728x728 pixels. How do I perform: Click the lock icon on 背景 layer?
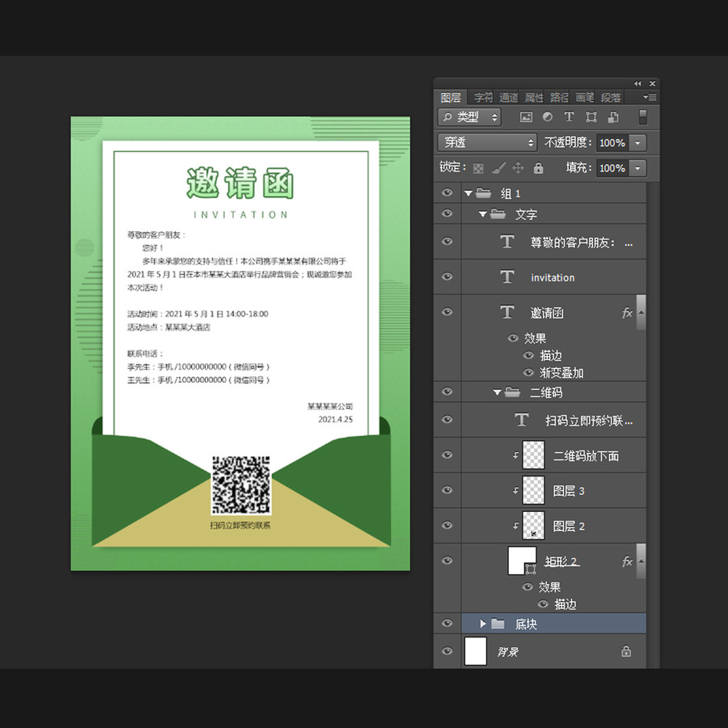626,651
